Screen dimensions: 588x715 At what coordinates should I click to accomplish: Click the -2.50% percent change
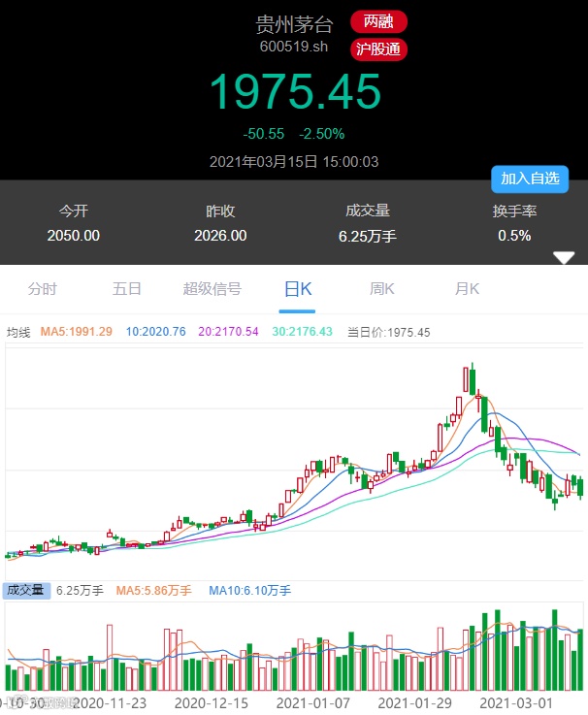tap(321, 134)
